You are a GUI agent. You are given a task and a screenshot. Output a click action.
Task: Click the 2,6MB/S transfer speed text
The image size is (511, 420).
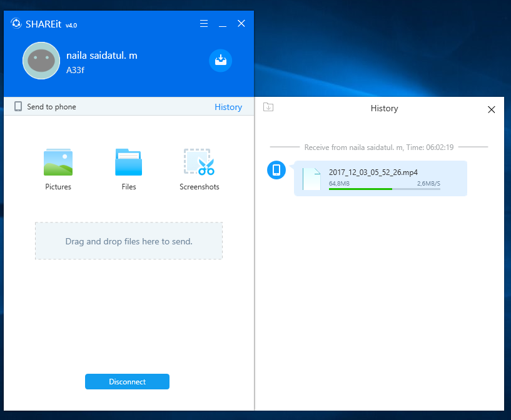[428, 184]
